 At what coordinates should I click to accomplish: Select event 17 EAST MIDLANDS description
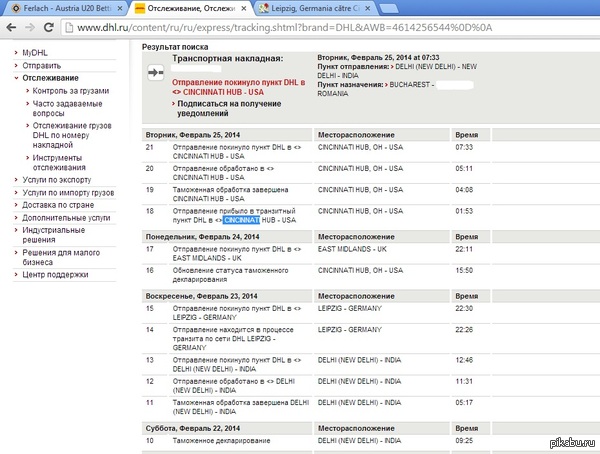pos(236,253)
